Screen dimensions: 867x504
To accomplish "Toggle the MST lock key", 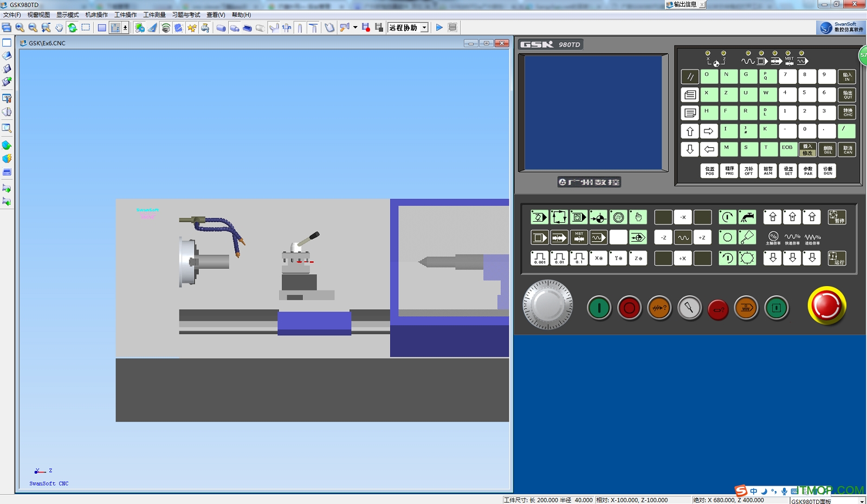I will [x=579, y=237].
